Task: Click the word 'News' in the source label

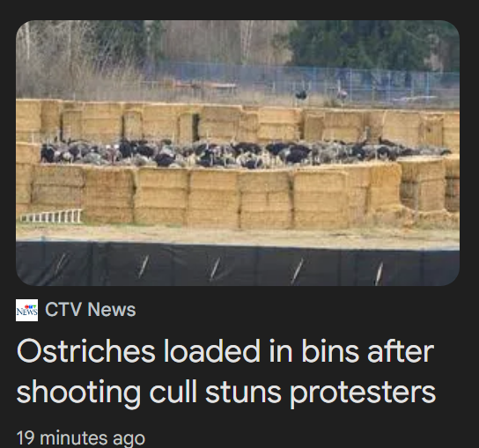Action: point(112,310)
